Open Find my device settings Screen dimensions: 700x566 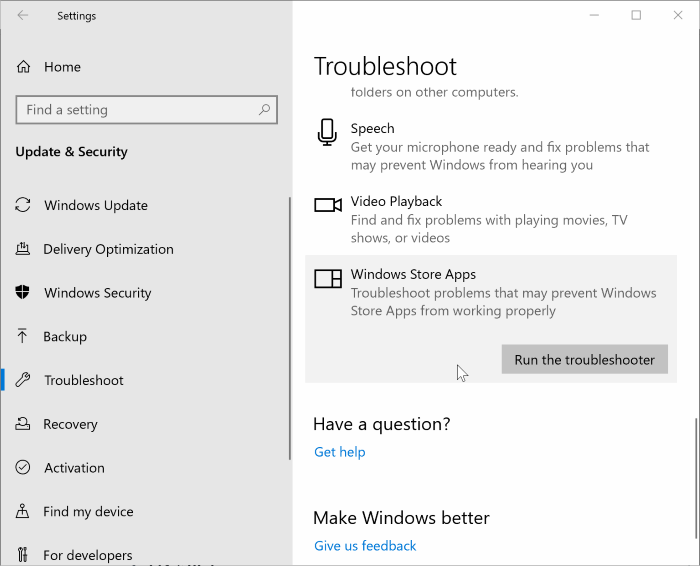[88, 512]
